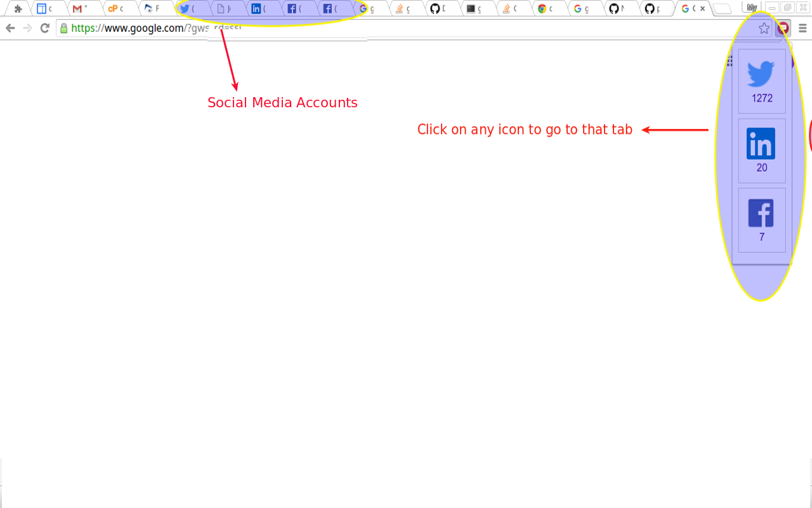
Task: Click the social media extension icon in toolbar
Action: [783, 28]
